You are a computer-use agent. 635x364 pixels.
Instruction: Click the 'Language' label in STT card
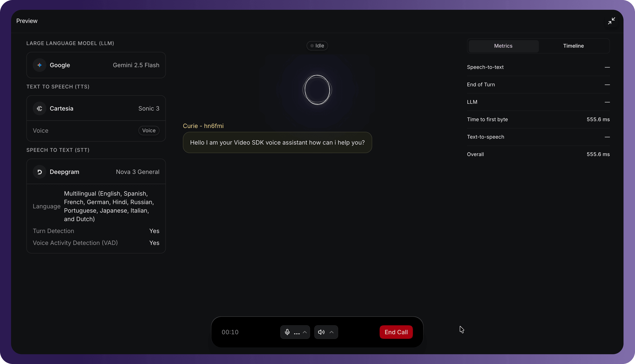click(47, 206)
